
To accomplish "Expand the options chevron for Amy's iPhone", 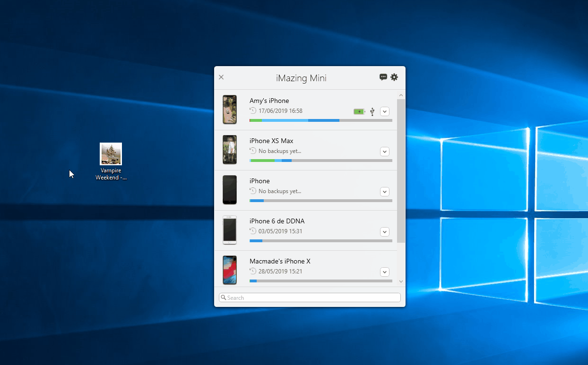I will point(384,111).
